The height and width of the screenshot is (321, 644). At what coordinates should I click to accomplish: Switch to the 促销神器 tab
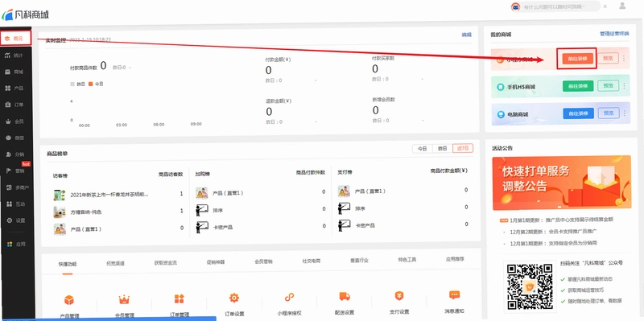216,262
